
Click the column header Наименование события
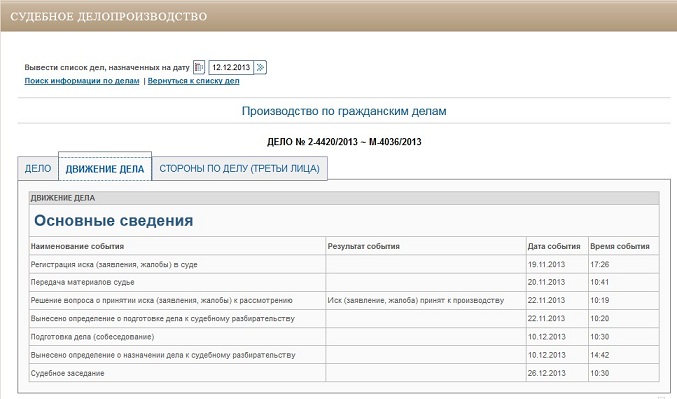click(77, 246)
